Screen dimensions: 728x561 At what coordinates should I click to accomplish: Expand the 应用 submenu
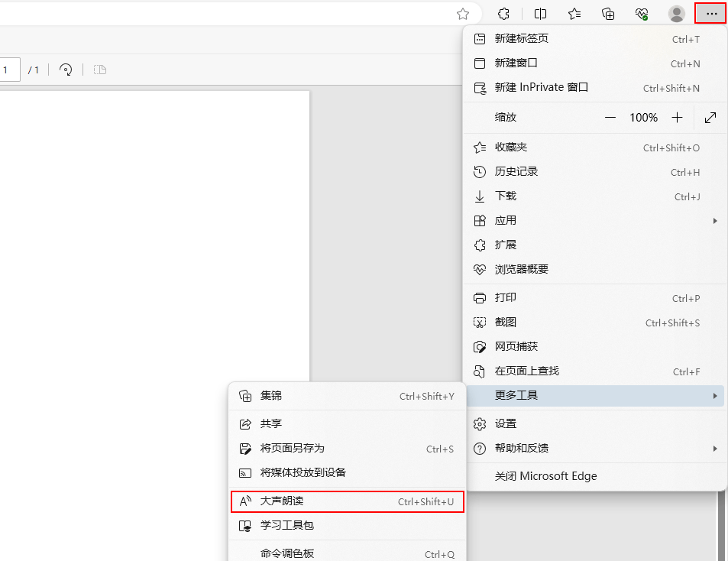(594, 221)
